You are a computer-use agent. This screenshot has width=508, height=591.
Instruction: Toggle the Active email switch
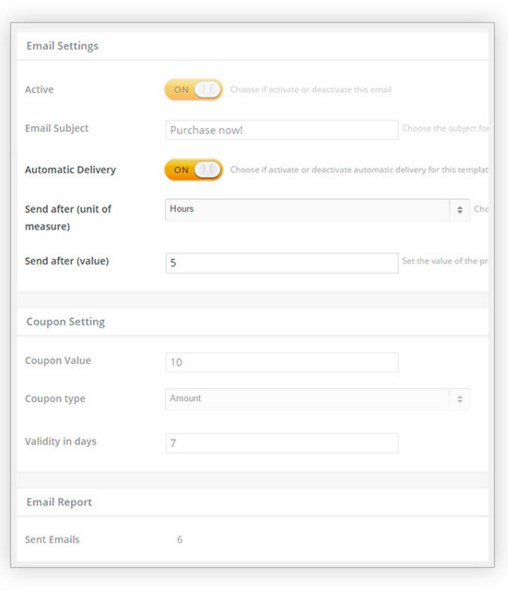tap(193, 90)
